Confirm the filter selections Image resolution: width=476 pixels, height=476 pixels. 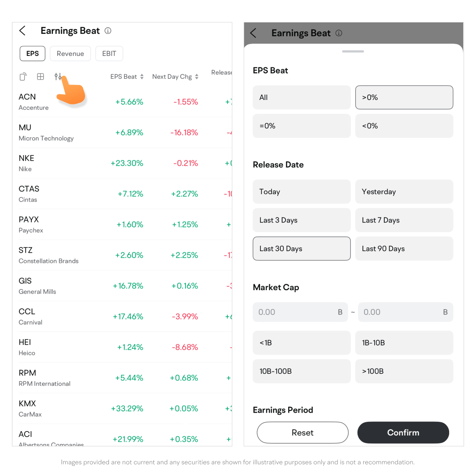tap(403, 432)
